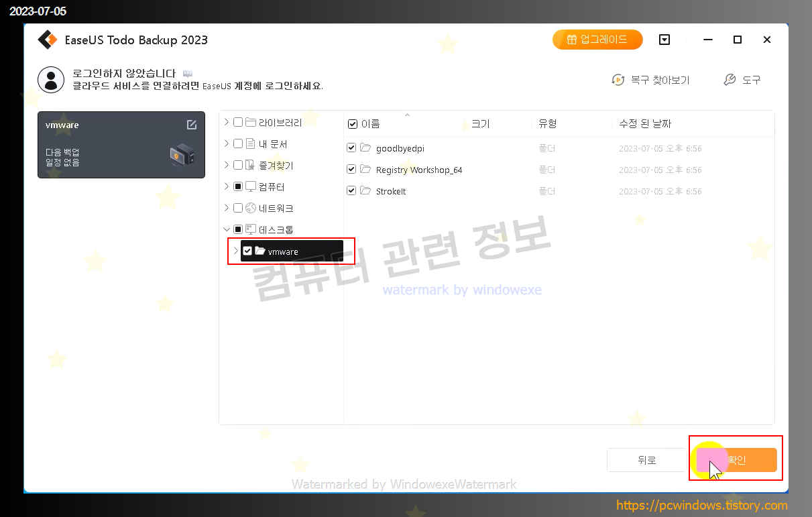Confirm selection with the 확인 button
812x517 pixels.
(x=736, y=460)
